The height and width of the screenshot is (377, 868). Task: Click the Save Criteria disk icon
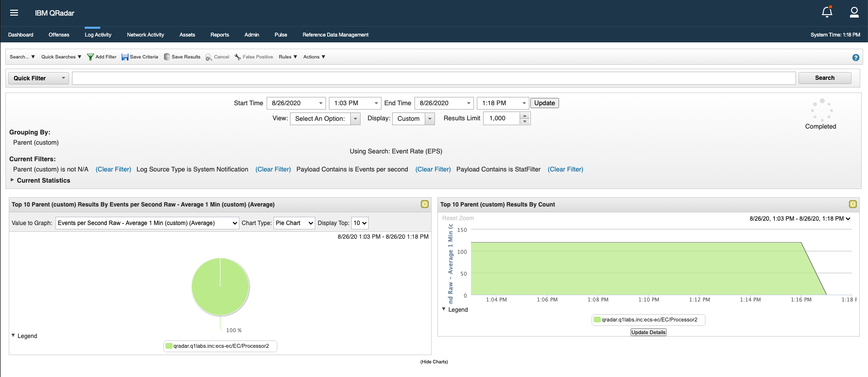pyautogui.click(x=125, y=57)
